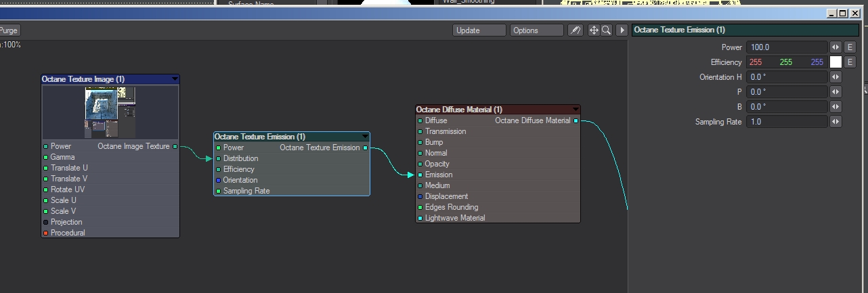
Task: Select the zoom magnifier icon
Action: click(606, 30)
